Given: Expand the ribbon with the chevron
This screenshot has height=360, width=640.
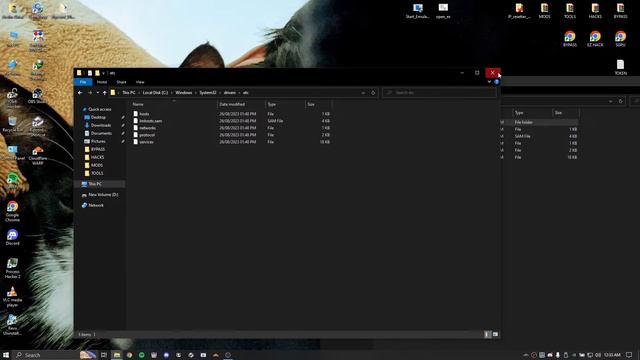Looking at the screenshot, I should click(x=489, y=82).
